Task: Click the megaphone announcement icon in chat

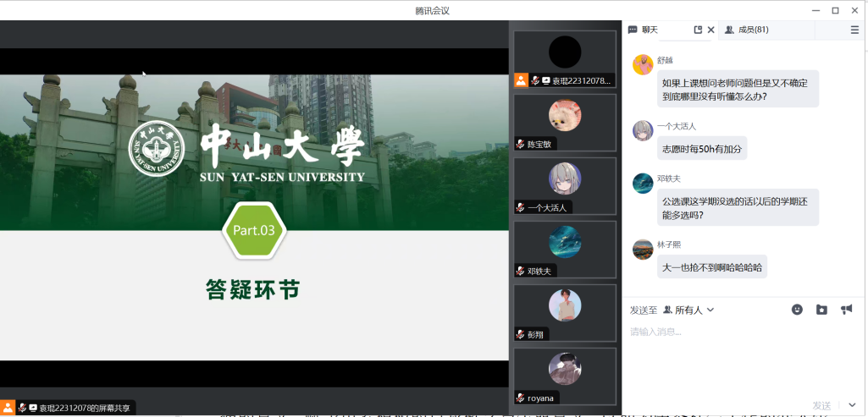Action: 846,310
